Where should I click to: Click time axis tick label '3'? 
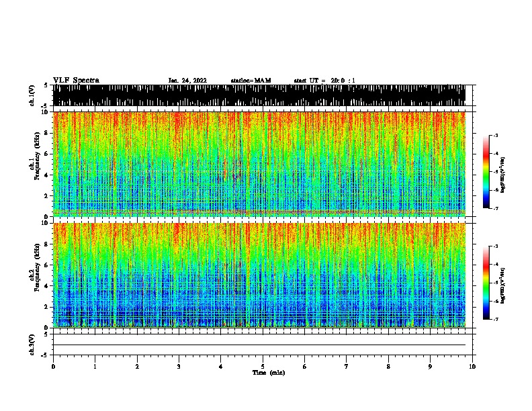pyautogui.click(x=179, y=367)
